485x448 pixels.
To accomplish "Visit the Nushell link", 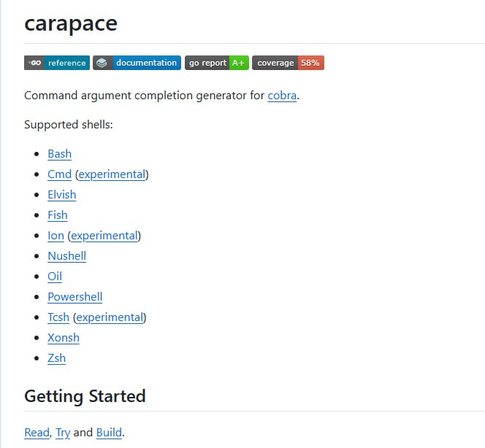I will (x=66, y=256).
